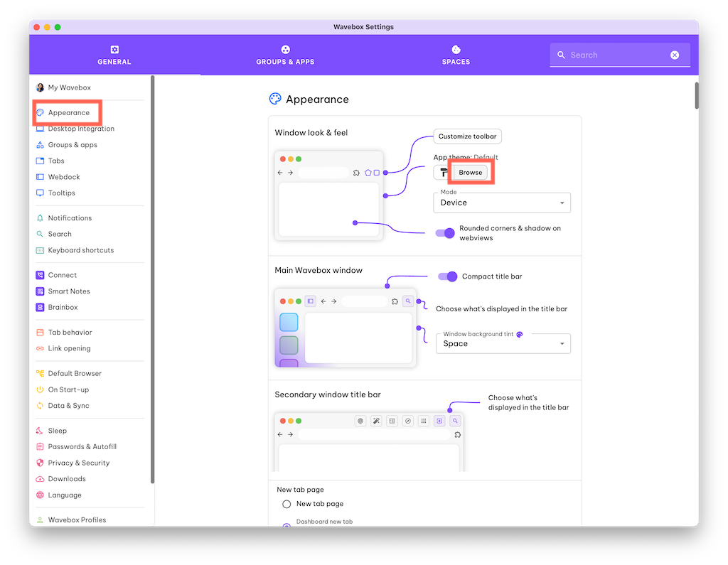
Task: Click the search icon in secondary title bar preview
Action: click(455, 421)
